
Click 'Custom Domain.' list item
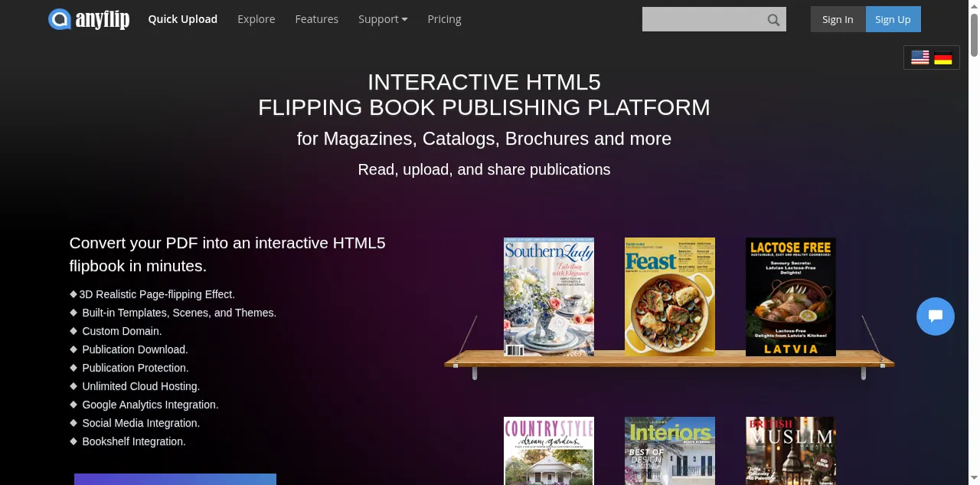pyautogui.click(x=122, y=331)
